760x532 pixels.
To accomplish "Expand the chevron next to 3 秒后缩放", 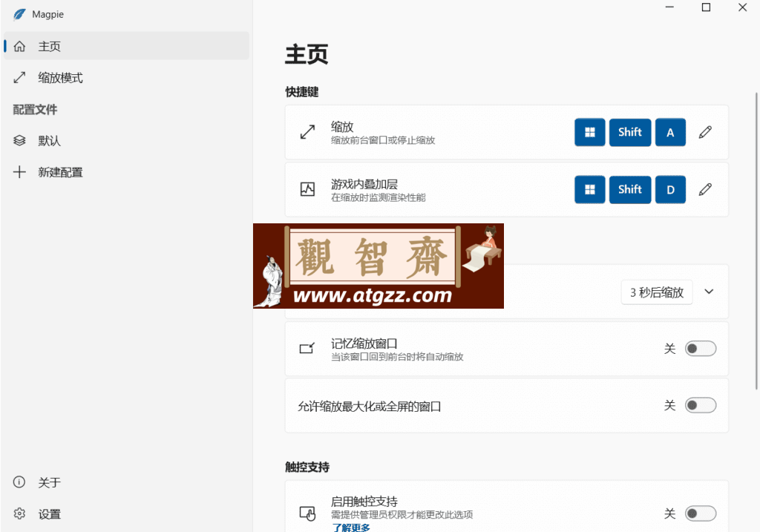I will click(709, 292).
